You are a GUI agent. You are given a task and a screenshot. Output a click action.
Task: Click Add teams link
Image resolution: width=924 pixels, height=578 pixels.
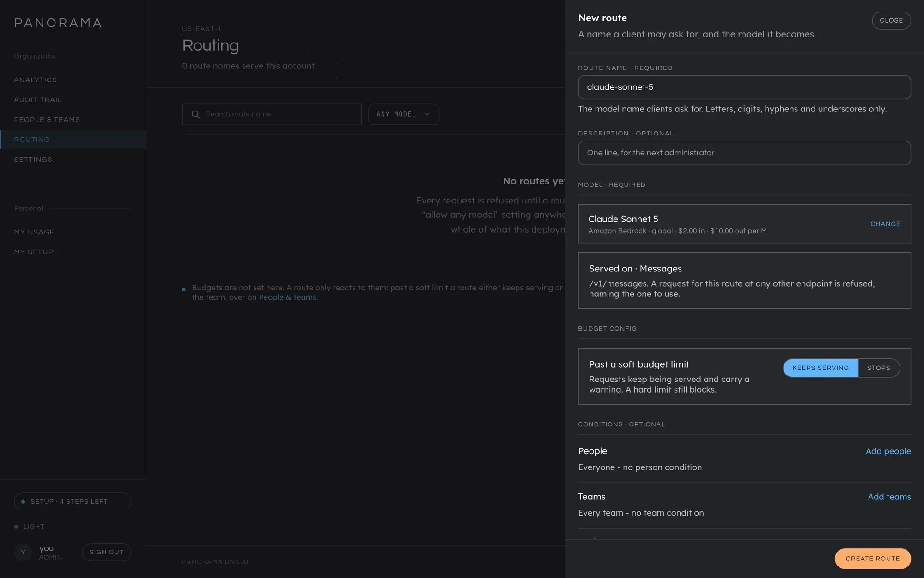click(x=889, y=497)
